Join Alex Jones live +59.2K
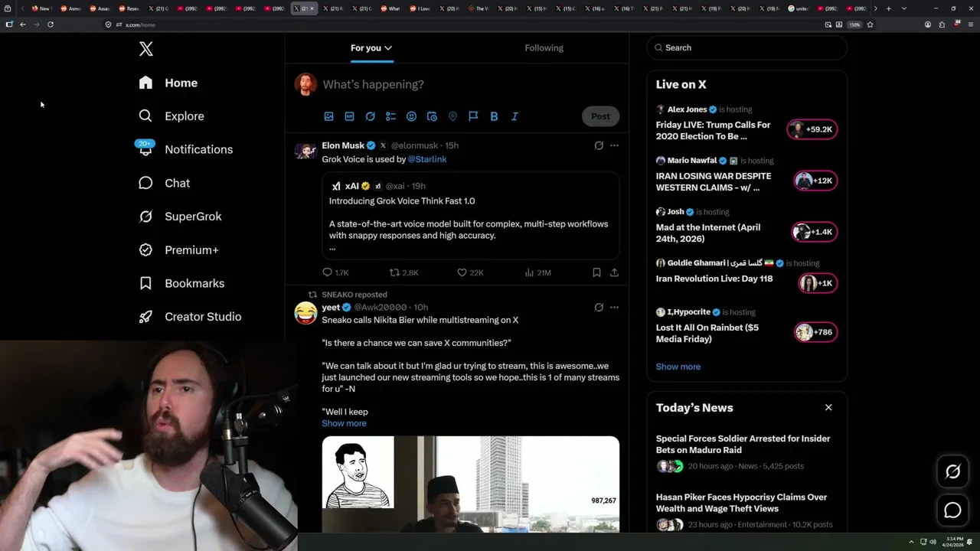 (812, 129)
